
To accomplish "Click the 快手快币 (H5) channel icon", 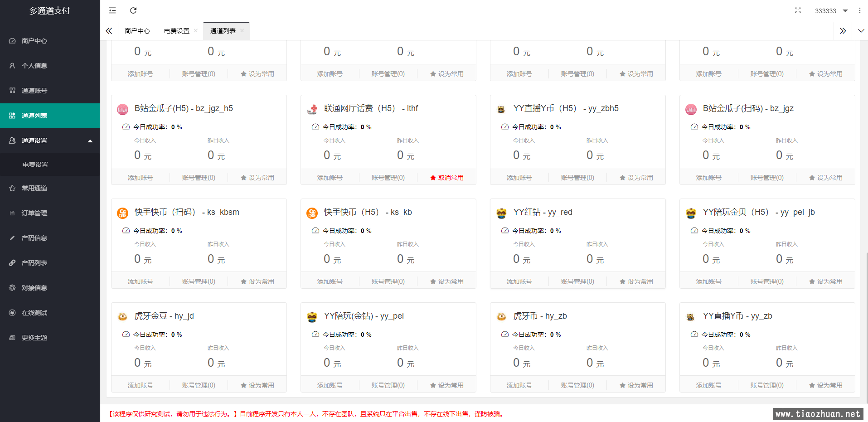I will tap(312, 213).
